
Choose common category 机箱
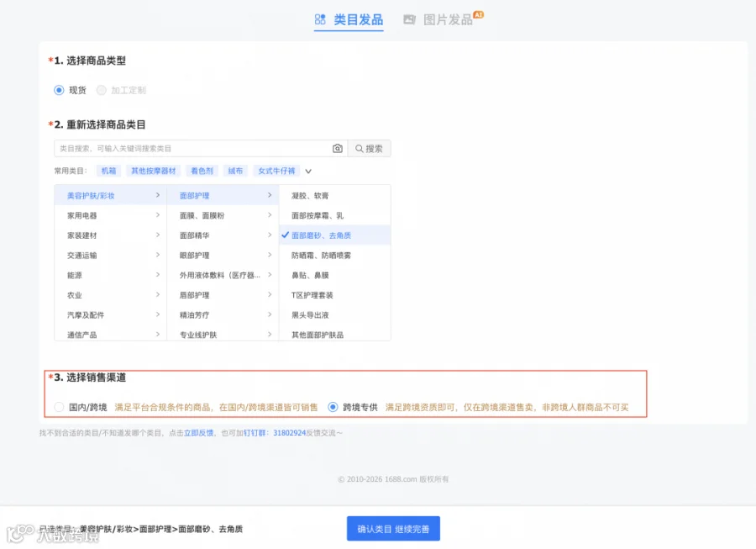pos(108,171)
